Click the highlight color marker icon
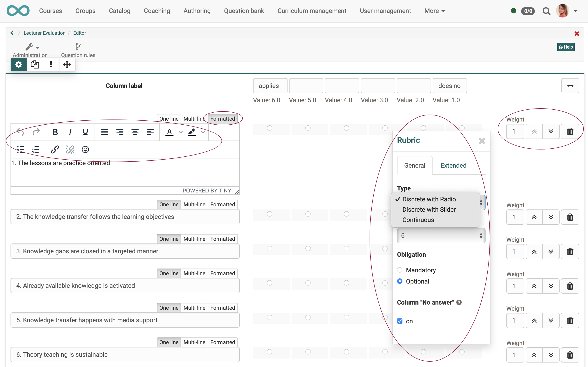 (x=192, y=132)
